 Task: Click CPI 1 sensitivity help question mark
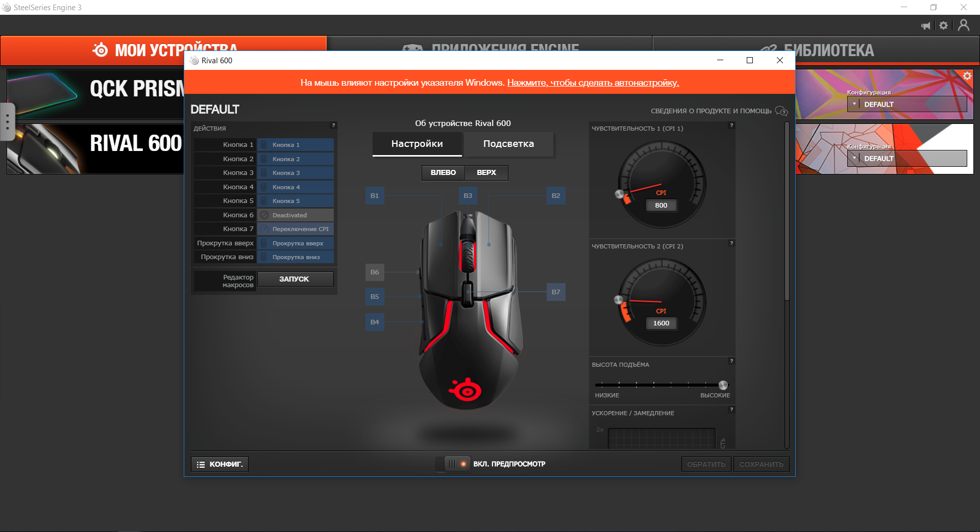[x=731, y=125]
